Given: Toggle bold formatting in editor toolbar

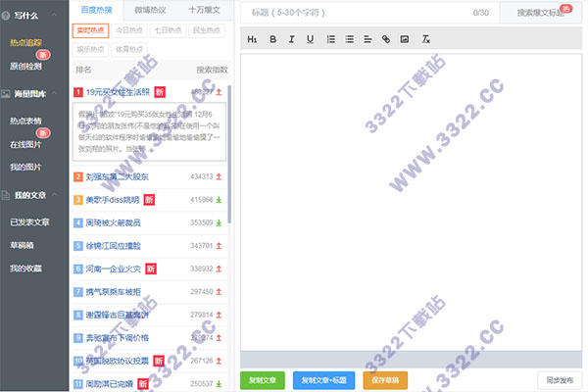Looking at the screenshot, I should (x=273, y=39).
